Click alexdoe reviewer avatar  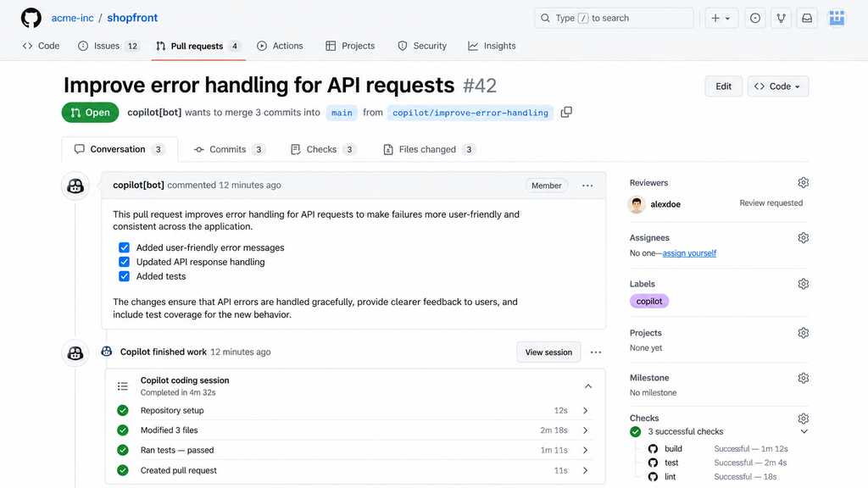click(x=637, y=204)
